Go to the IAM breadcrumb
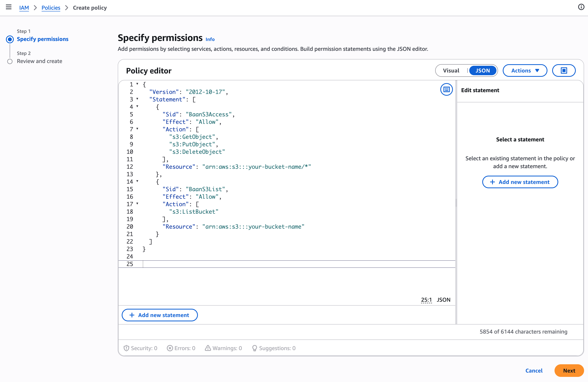Screen dimensions: 588x382 click(24, 8)
